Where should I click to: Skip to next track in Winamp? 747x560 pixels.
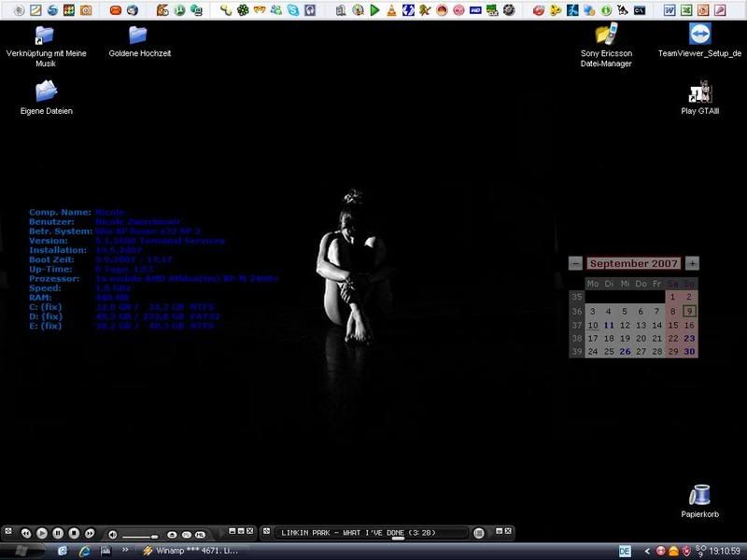[90, 534]
